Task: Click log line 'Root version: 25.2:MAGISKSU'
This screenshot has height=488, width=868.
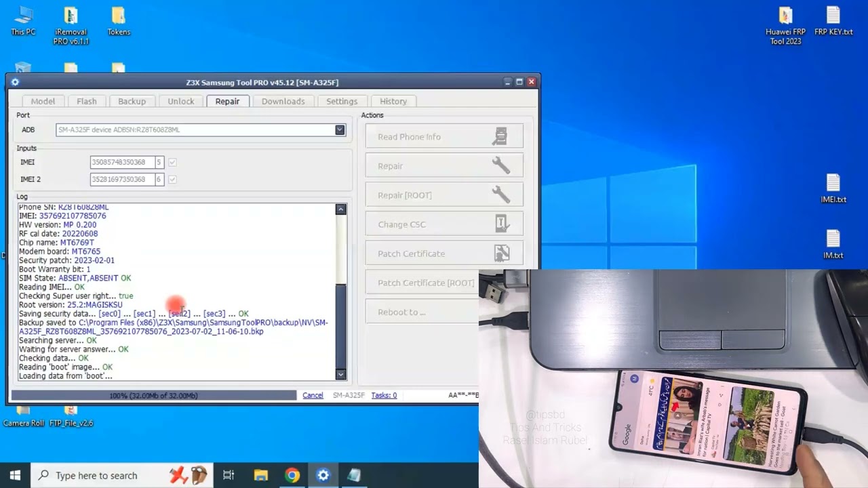Action: [71, 305]
